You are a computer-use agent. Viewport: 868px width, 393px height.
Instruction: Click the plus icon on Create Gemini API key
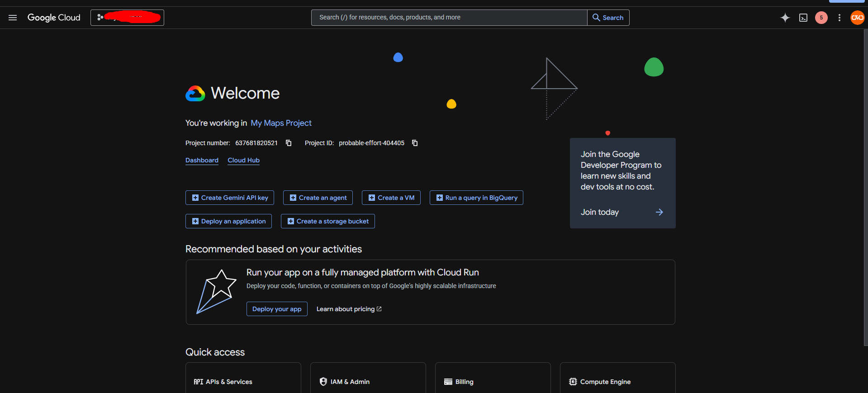point(195,198)
